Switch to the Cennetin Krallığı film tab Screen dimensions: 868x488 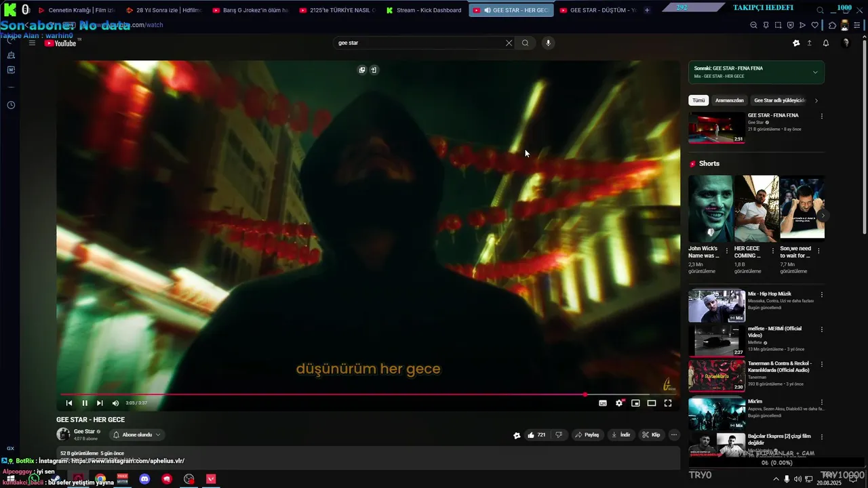tap(76, 10)
